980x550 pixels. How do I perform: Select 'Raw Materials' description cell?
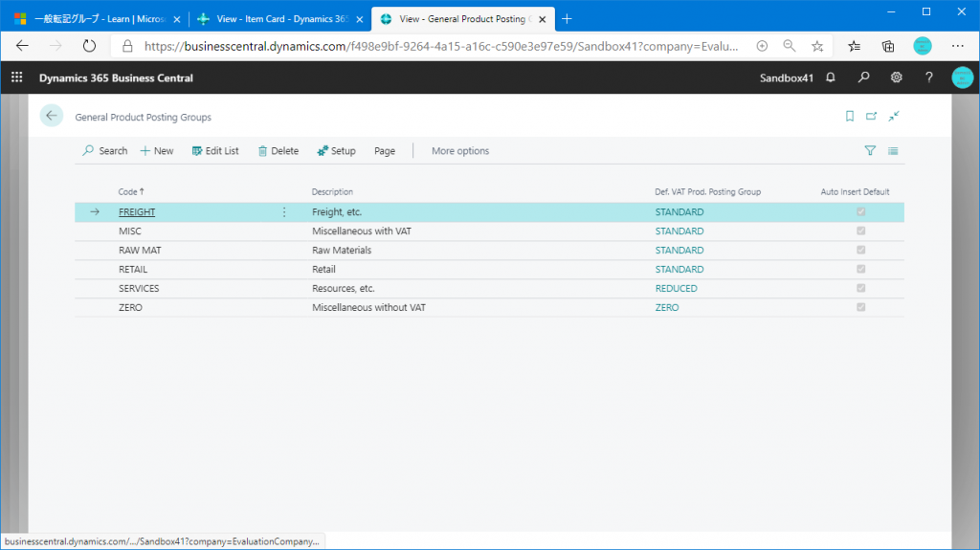[342, 250]
